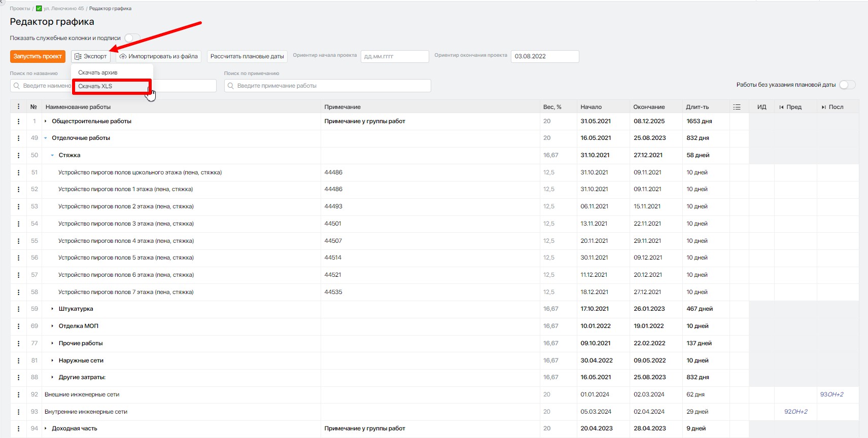The height and width of the screenshot is (438, 868).
Task: Click the list icon in column header
Action: pos(737,107)
